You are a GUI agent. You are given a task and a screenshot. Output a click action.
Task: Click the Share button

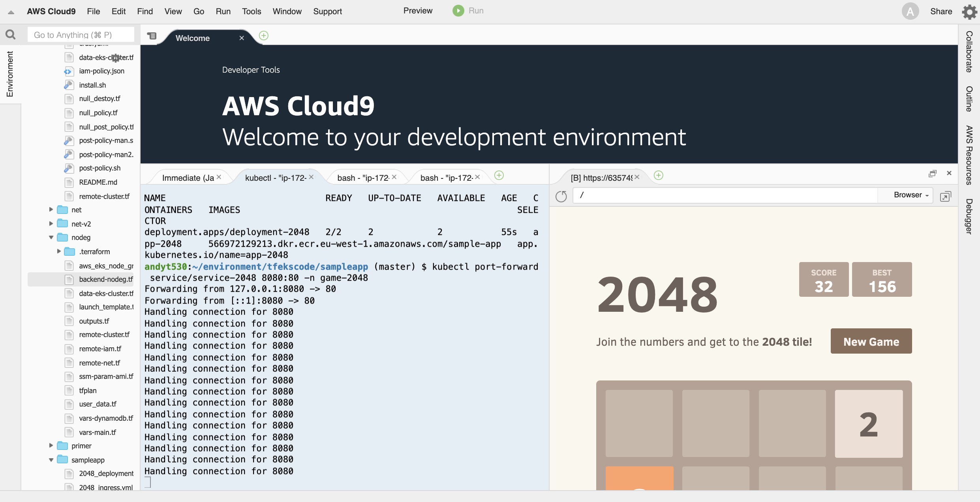[941, 11]
